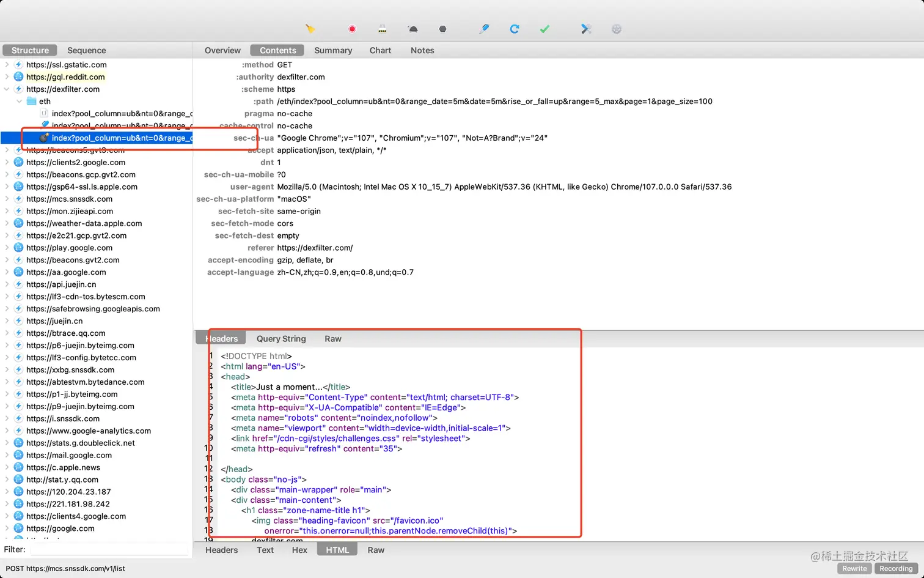Enable breakpoints with the hexagon icon
Image resolution: width=924 pixels, height=578 pixels.
point(443,29)
